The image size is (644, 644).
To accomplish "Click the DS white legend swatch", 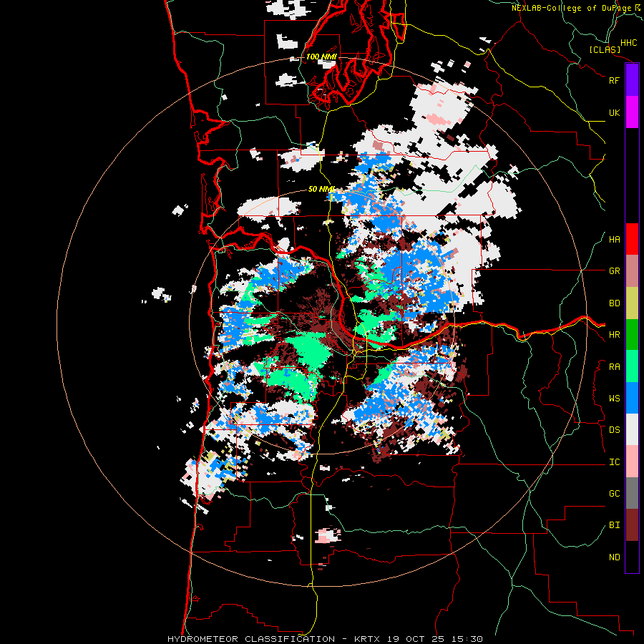I will pos(632,429).
